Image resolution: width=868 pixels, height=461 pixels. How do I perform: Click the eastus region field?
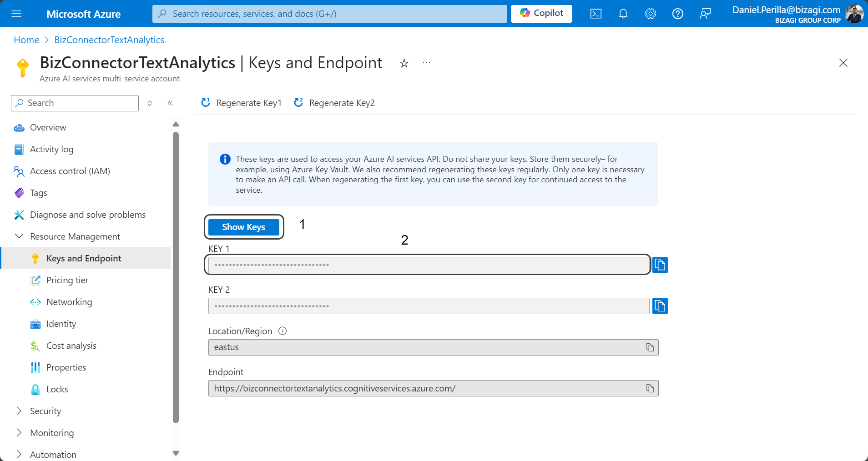pos(433,347)
